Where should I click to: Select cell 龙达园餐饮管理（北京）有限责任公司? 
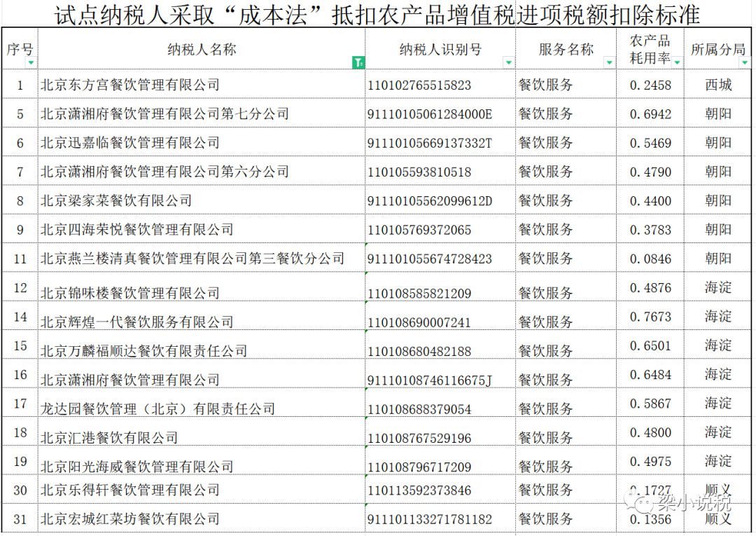click(x=202, y=404)
